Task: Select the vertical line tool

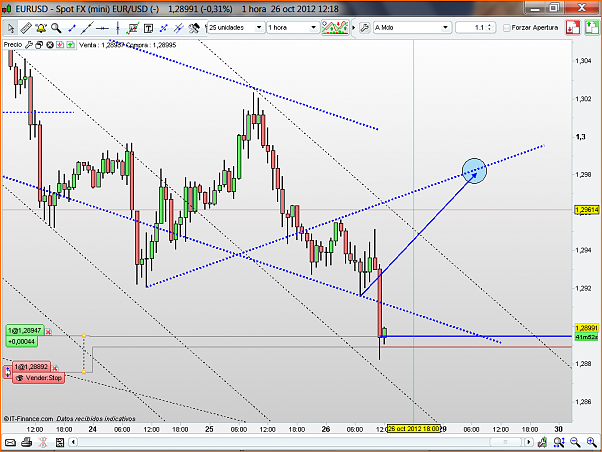Action: tap(117, 28)
